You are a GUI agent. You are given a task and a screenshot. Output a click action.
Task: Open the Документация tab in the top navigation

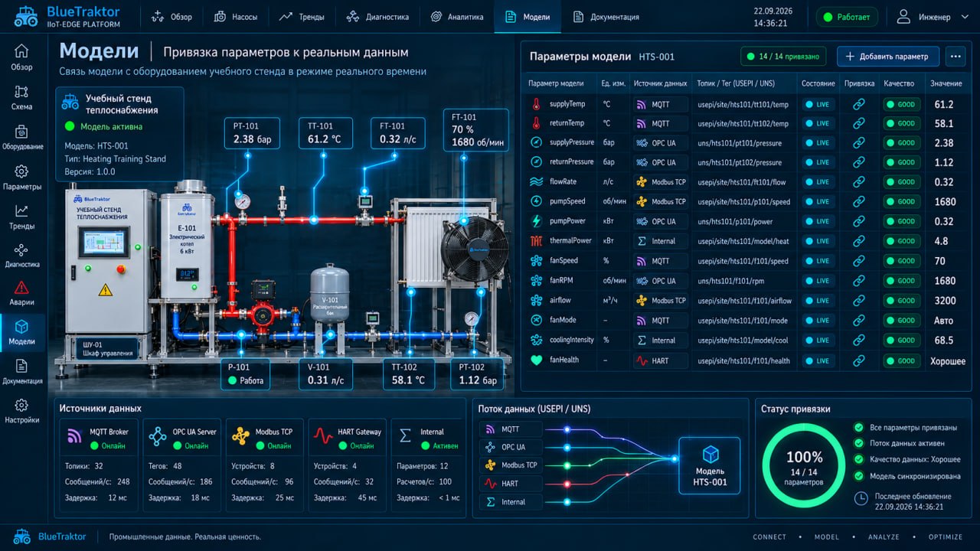(606, 17)
